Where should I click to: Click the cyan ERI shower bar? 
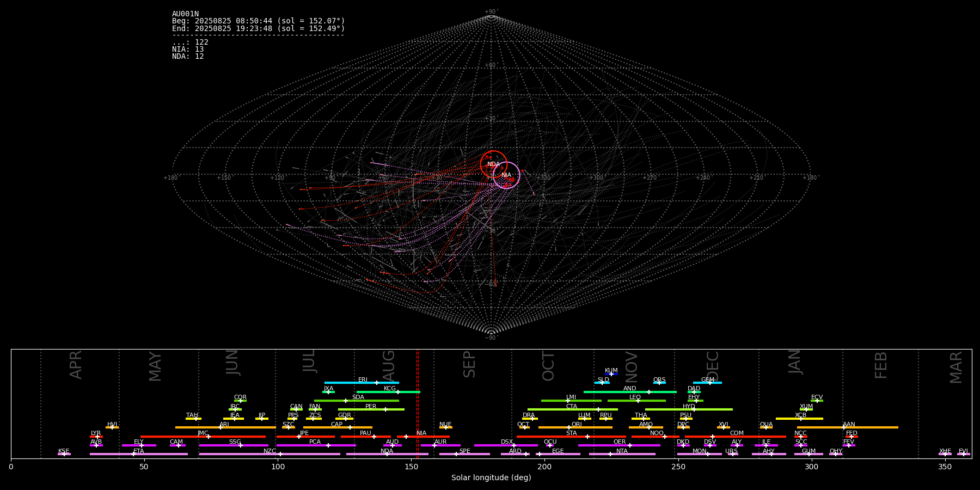(x=362, y=383)
